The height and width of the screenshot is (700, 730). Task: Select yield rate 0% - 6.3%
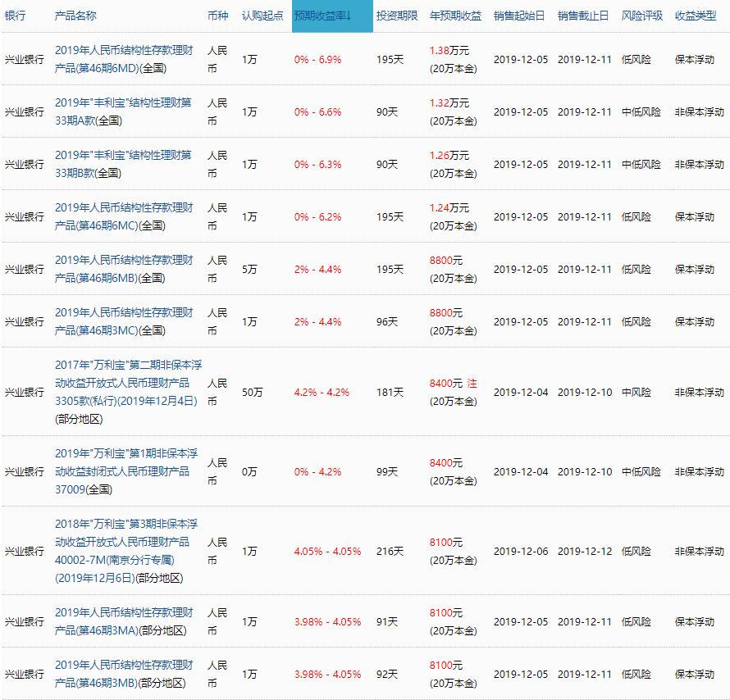[x=318, y=165]
